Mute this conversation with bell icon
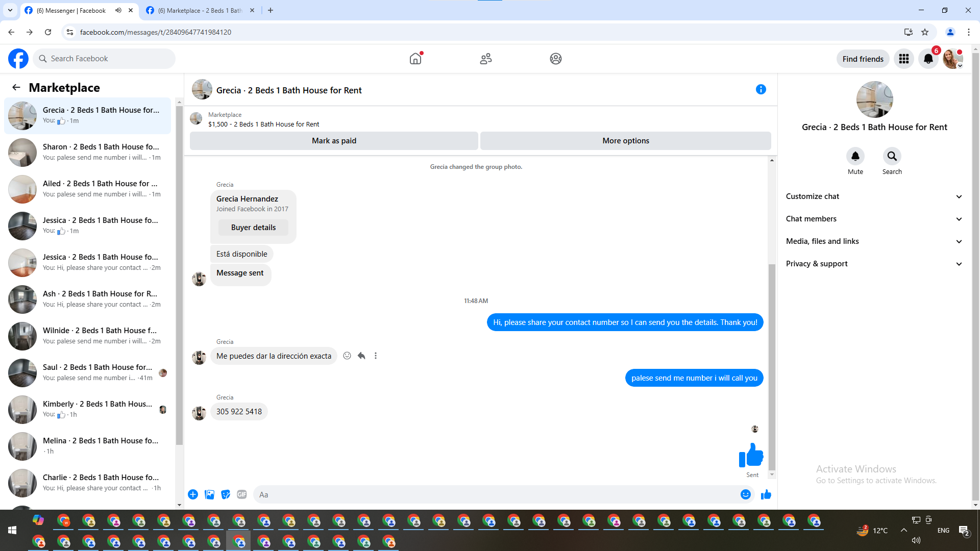The width and height of the screenshot is (980, 551). [855, 156]
